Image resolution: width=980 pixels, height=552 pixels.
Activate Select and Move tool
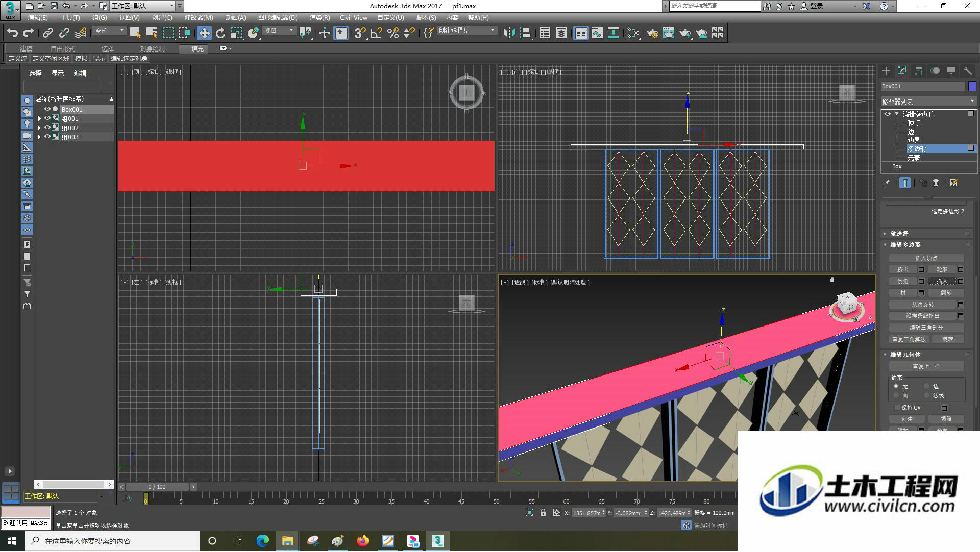204,33
